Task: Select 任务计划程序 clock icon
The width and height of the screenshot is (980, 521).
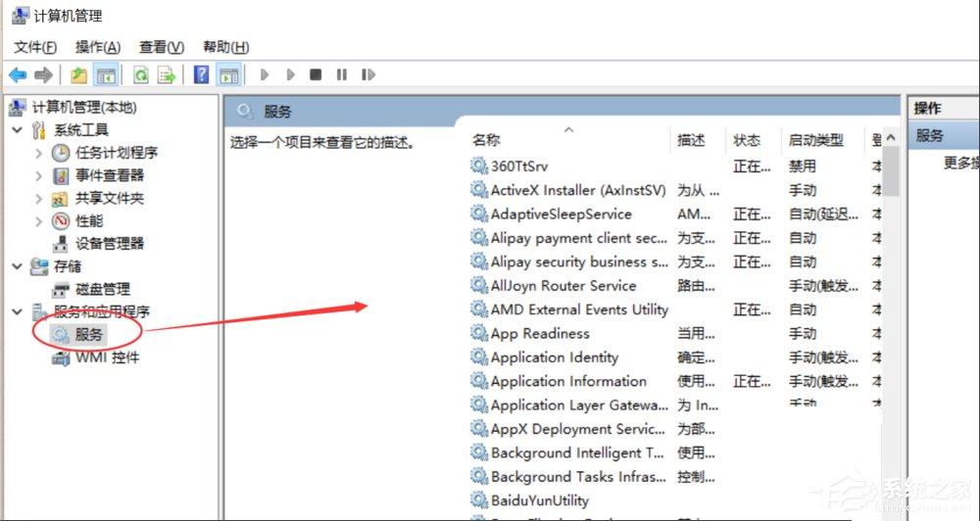Action: pos(61,153)
